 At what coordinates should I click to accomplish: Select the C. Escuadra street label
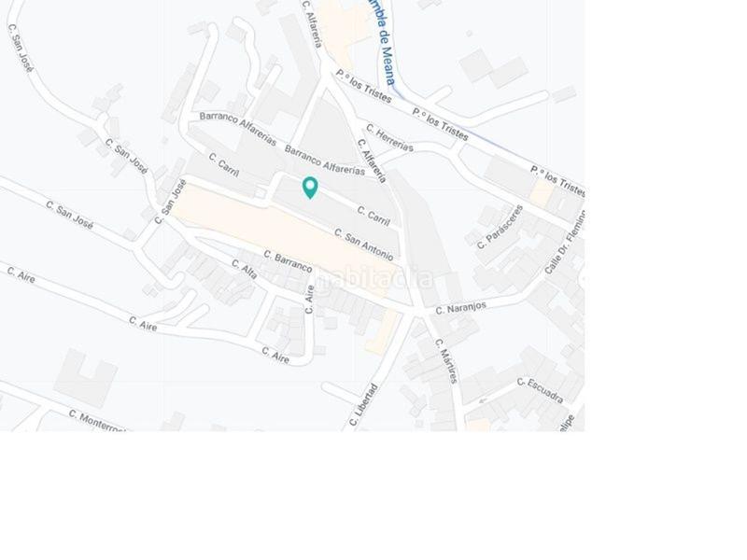(541, 390)
